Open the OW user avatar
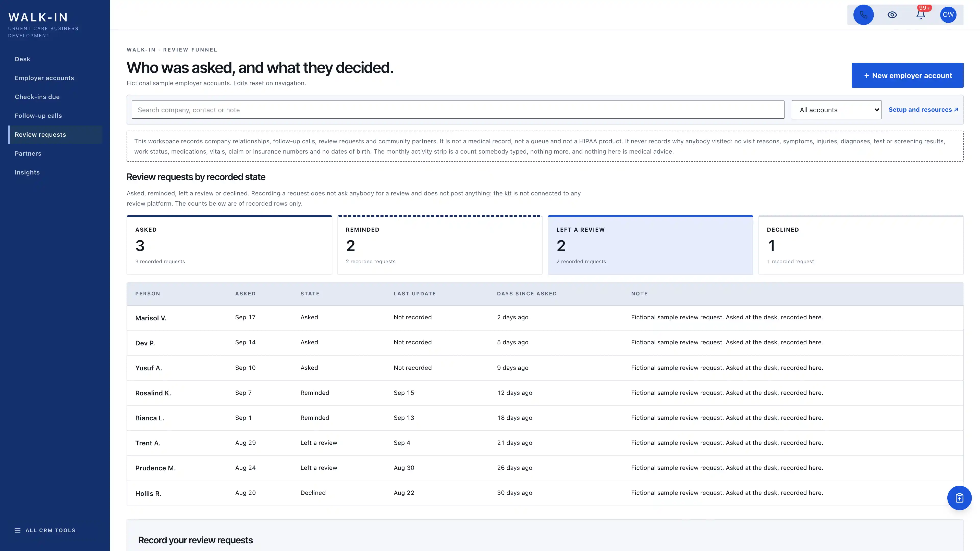The image size is (980, 551). (x=948, y=15)
